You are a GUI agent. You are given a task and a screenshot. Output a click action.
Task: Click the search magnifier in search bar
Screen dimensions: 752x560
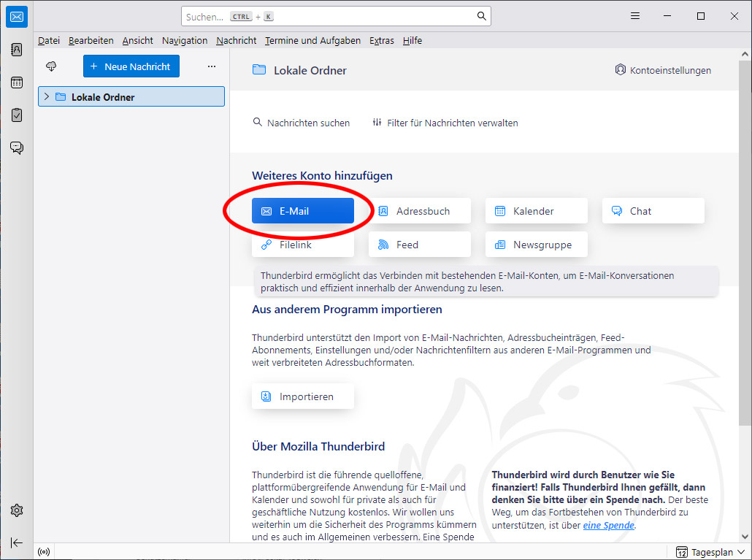coord(482,16)
